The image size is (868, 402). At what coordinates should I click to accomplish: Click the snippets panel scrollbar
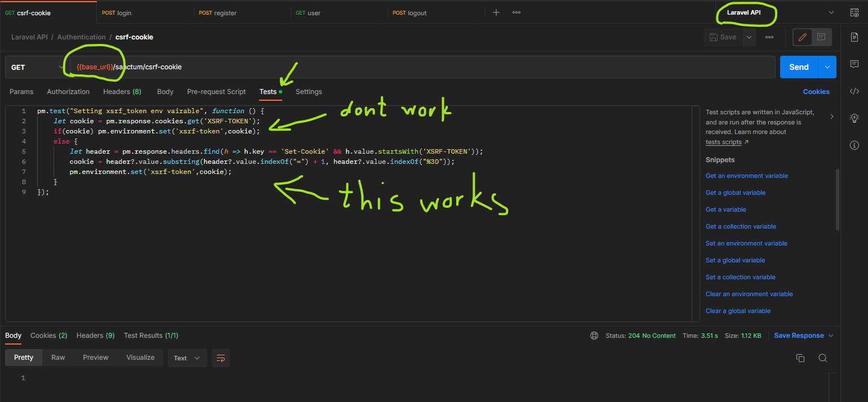[838, 200]
